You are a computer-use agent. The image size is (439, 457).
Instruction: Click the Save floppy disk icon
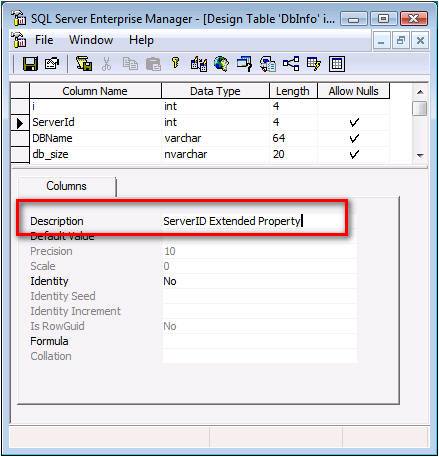(30, 63)
